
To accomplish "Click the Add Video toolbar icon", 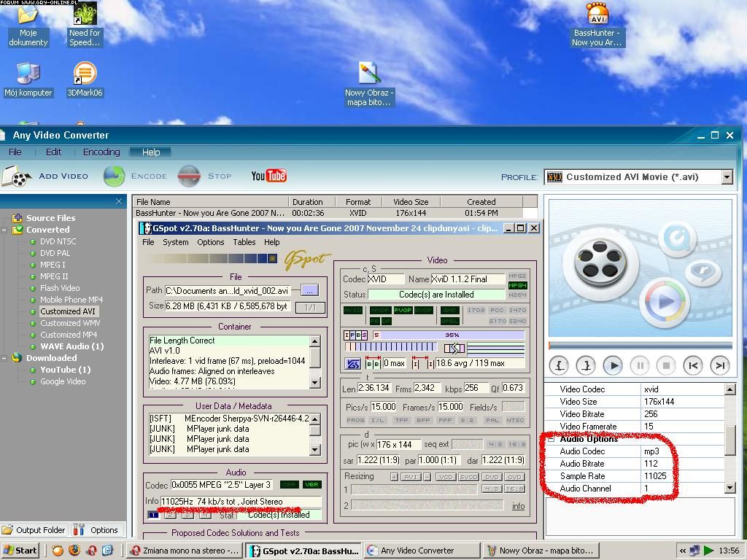I will [x=16, y=176].
